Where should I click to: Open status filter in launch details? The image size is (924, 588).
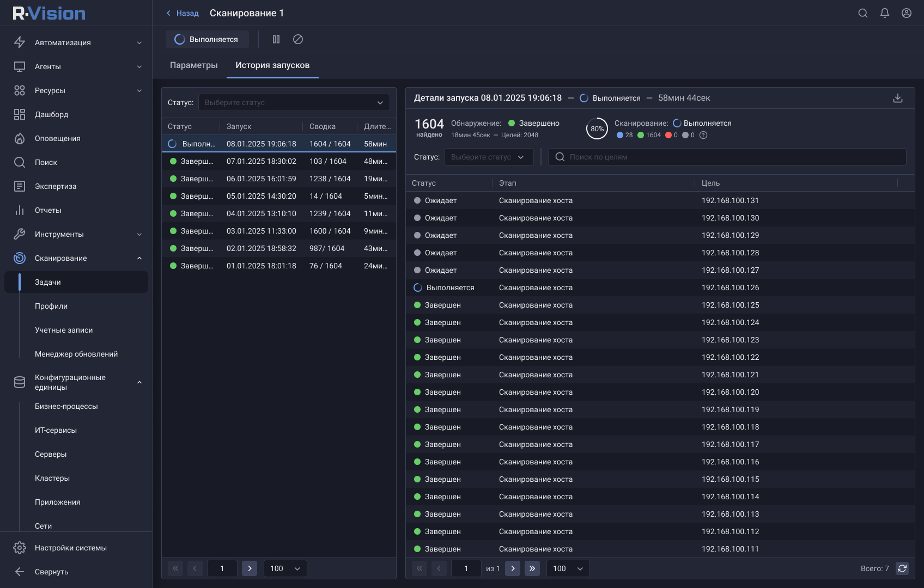point(489,157)
